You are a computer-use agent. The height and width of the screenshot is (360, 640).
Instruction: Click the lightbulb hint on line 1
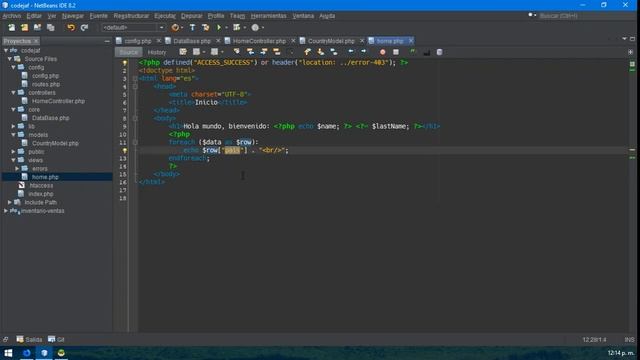125,63
